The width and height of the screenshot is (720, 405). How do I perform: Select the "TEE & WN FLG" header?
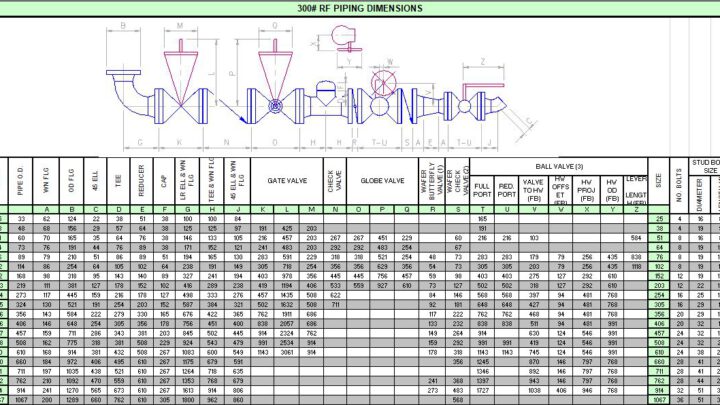211,181
